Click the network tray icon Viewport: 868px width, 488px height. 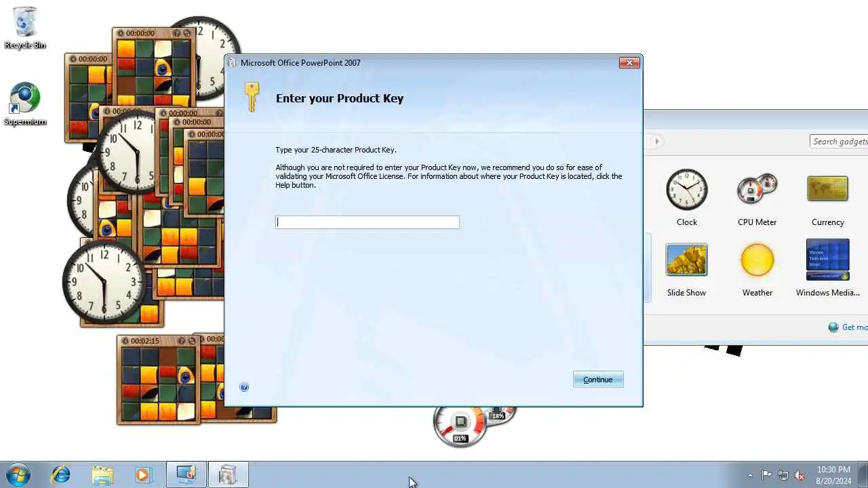click(x=783, y=475)
